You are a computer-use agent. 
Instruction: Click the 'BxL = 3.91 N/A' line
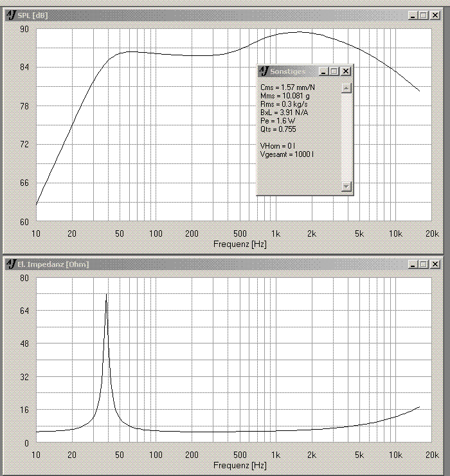pyautogui.click(x=284, y=113)
